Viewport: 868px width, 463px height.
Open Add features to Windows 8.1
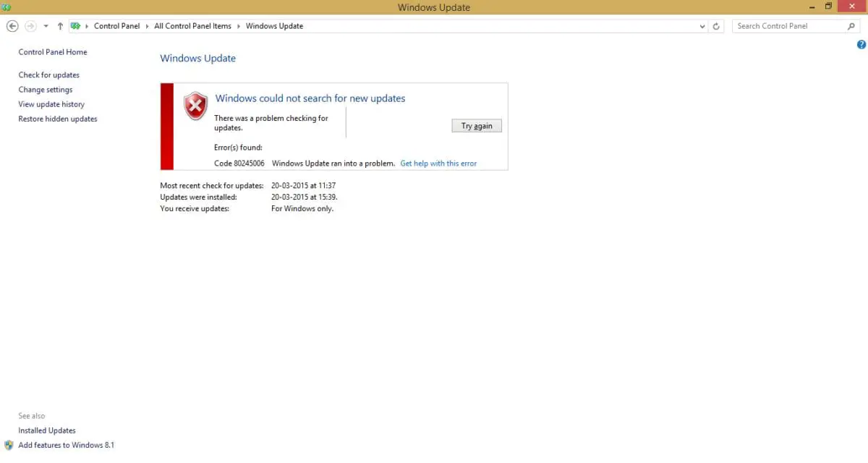66,445
